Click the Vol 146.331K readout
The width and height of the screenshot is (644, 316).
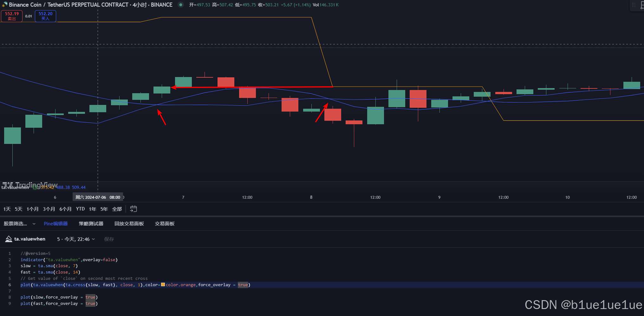(x=326, y=5)
